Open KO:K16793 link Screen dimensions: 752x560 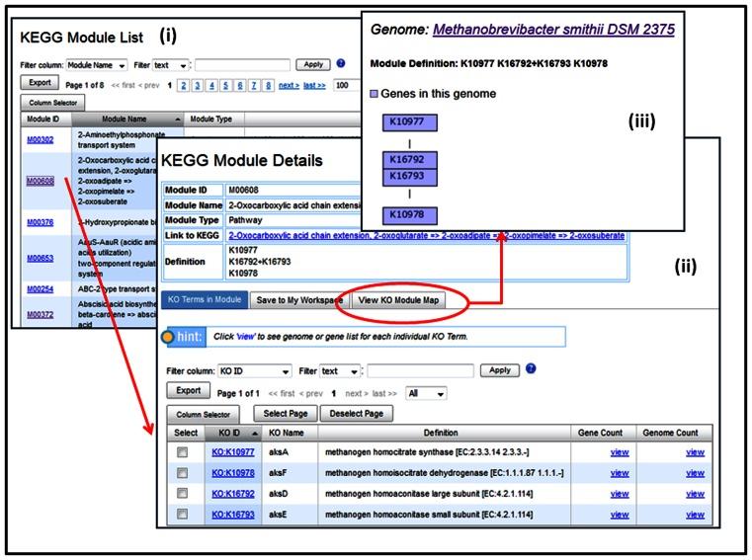pyautogui.click(x=233, y=515)
